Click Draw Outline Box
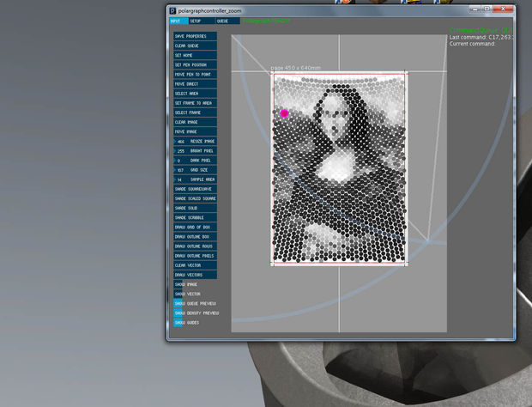532x407 pixels. 195,237
